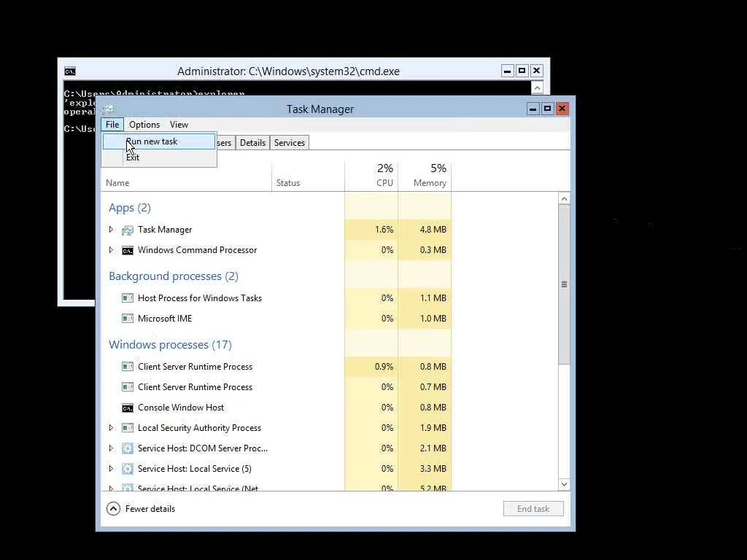This screenshot has height=560, width=747.
Task: Click the Local Security Authority Process icon
Action: coord(127,428)
